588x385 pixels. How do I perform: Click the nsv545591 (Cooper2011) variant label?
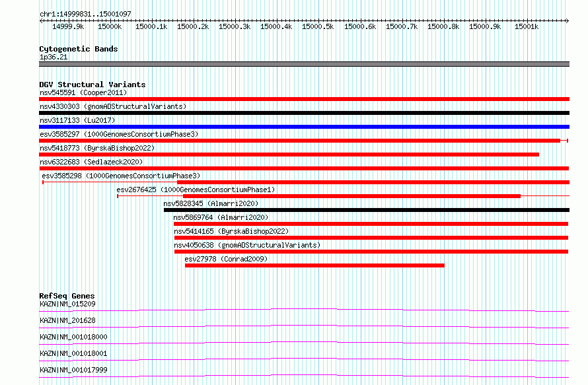83,92
